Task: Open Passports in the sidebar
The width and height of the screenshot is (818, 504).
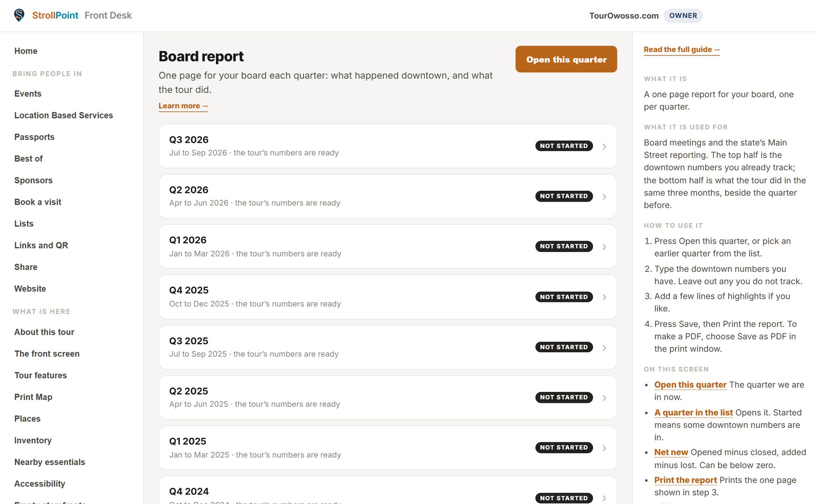Action: click(35, 137)
